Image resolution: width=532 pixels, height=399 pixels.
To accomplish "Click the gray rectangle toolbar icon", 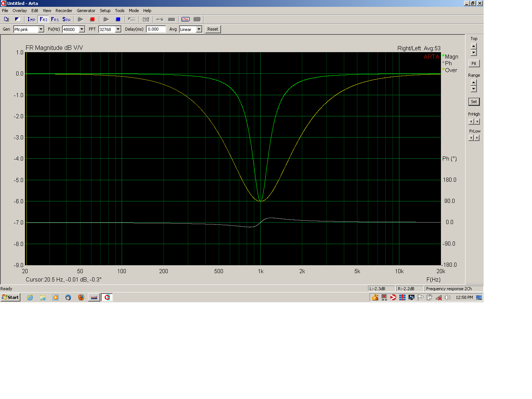I will pyautogui.click(x=172, y=19).
